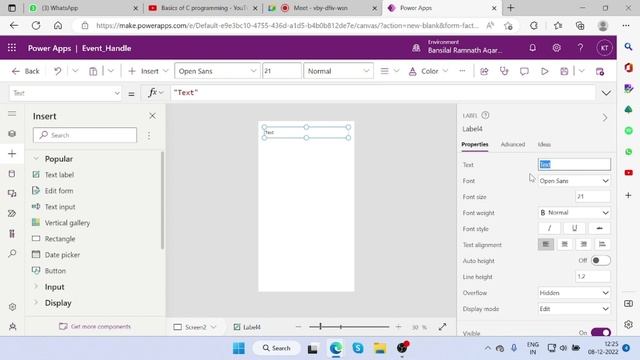Viewport: 640px width, 360px height.
Task: Open the Power Apps app launcher waffle
Action: coord(12,48)
